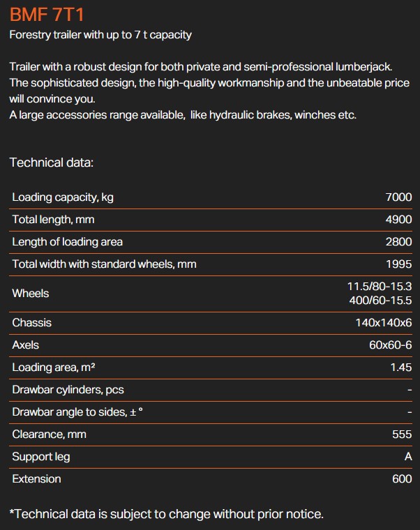Click the 600 extension value
The height and width of the screenshot is (530, 420).
pyautogui.click(x=401, y=479)
